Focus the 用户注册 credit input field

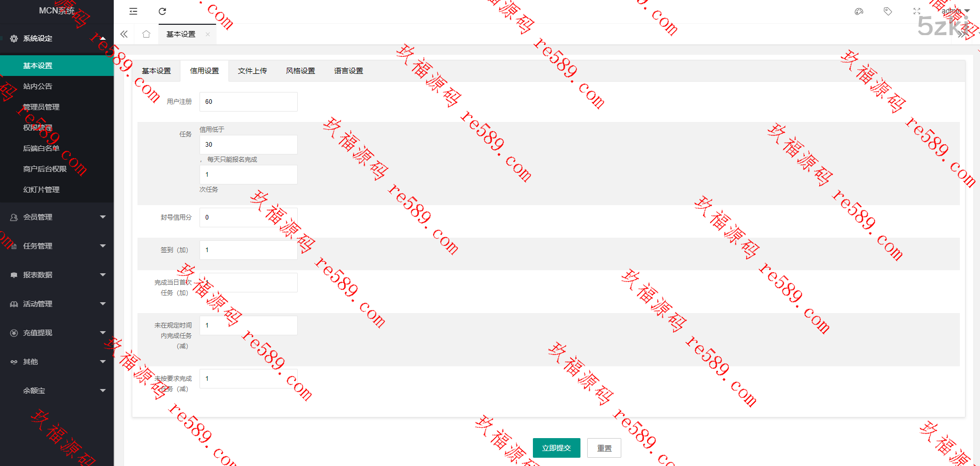[248, 102]
